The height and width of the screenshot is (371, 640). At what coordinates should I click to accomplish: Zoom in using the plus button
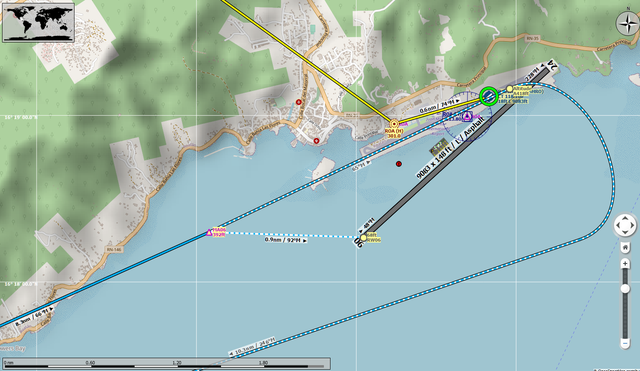[625, 264]
